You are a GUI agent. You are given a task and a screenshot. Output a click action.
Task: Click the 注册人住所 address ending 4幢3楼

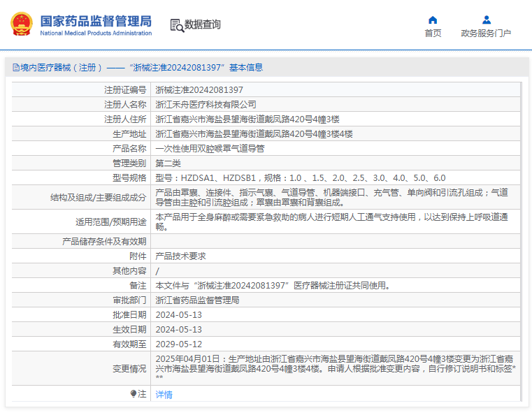click(x=247, y=119)
